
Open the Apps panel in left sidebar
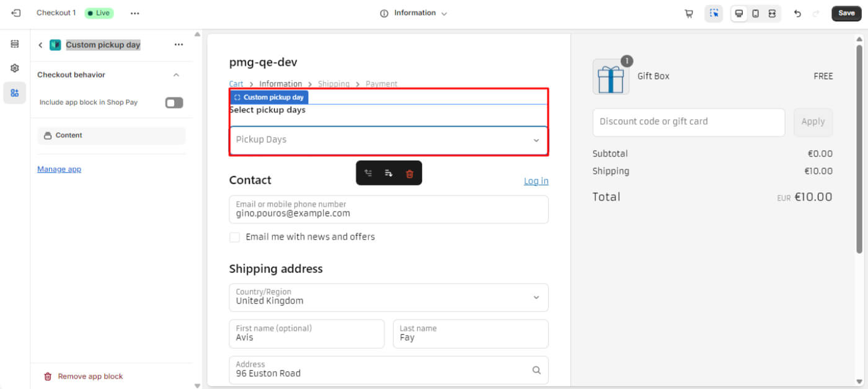tap(15, 93)
